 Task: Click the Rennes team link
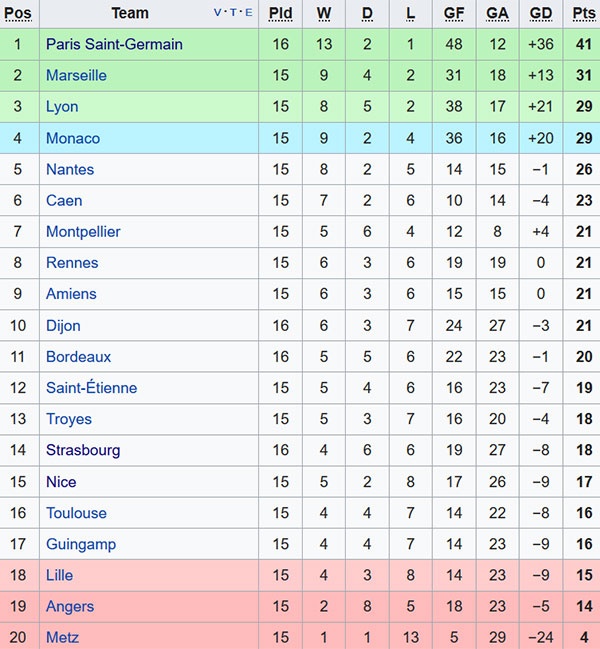tap(72, 263)
